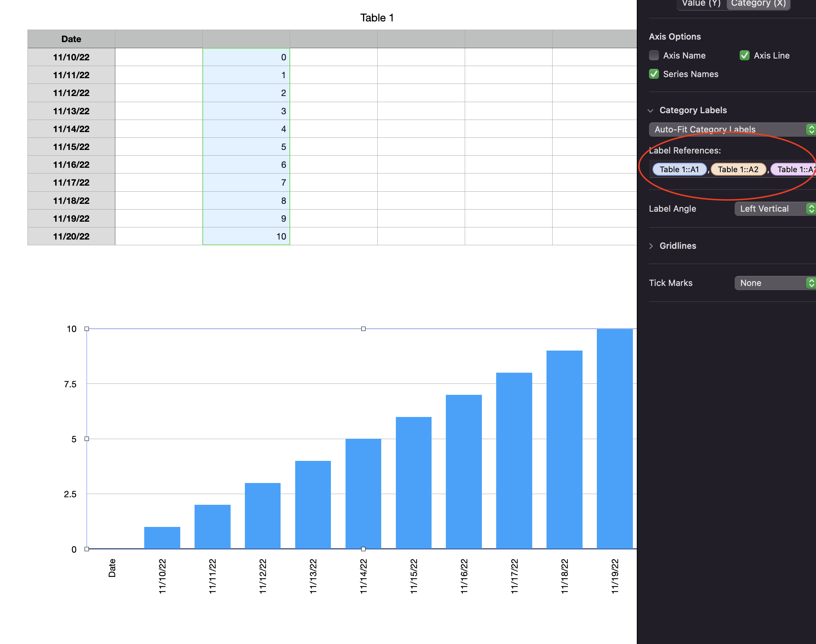Select the Table 1::A1 label reference token
Screen dimensions: 816x644
679,169
